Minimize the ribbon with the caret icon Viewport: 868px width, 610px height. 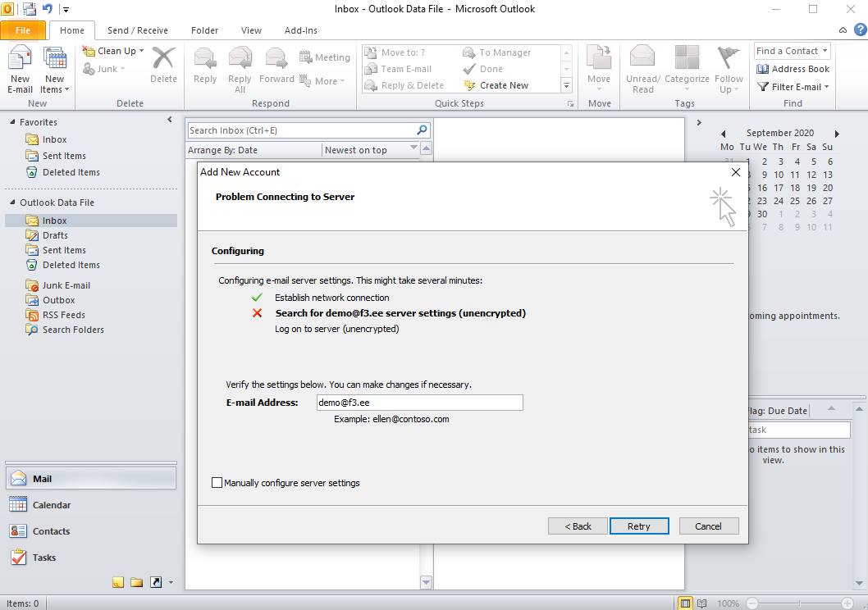point(843,30)
